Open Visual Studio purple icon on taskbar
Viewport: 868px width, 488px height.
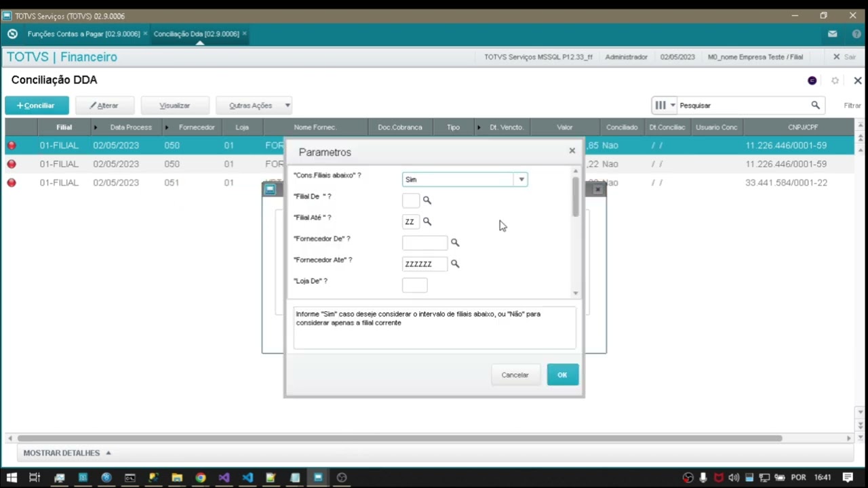pyautogui.click(x=224, y=477)
